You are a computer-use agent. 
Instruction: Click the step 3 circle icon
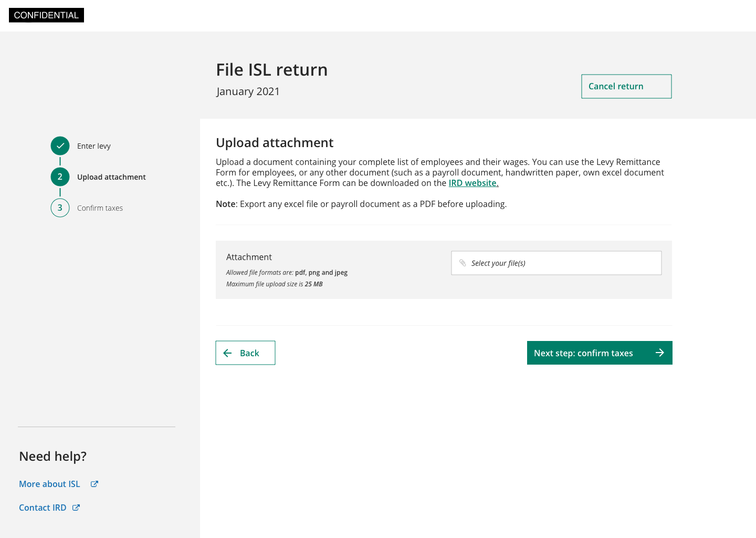tap(60, 208)
